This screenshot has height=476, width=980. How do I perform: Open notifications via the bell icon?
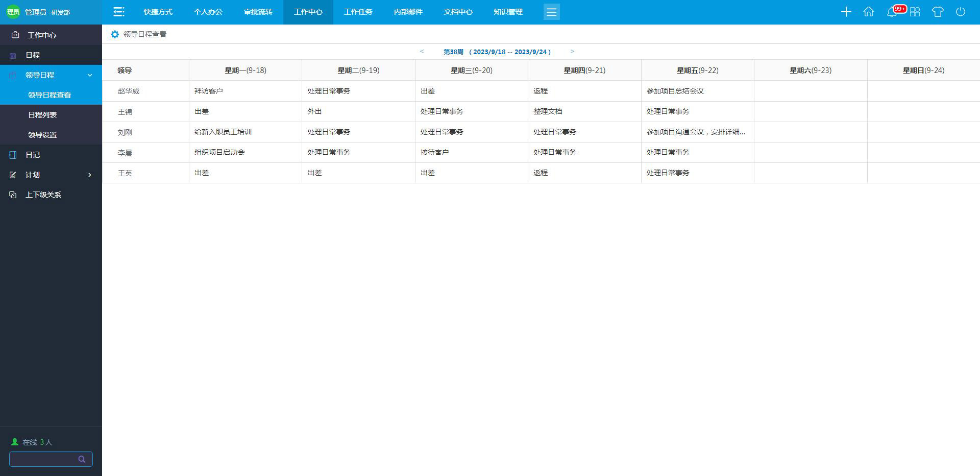[892, 11]
